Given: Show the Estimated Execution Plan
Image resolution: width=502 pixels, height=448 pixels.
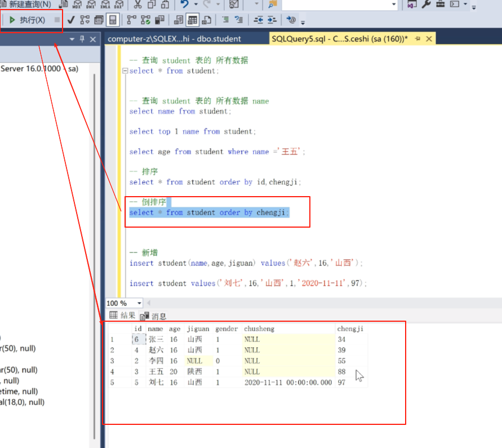Looking at the screenshot, I should click(85, 20).
